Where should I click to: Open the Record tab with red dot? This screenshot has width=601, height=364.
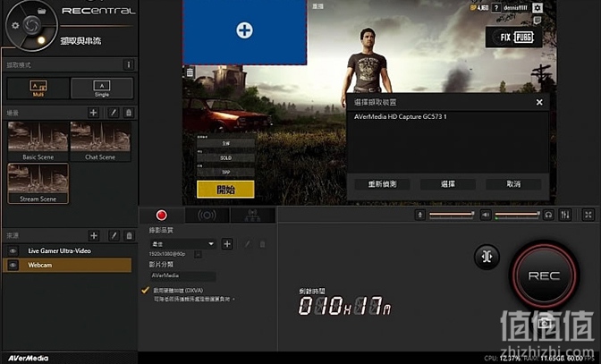[x=162, y=216]
